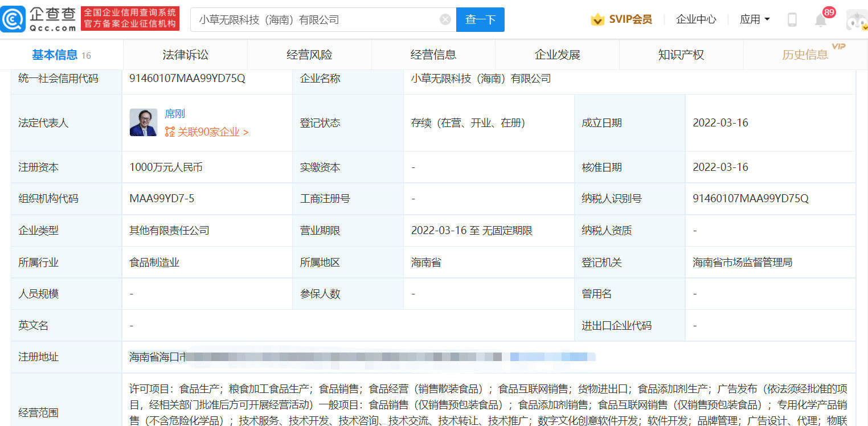Open the notification bell with 89 badge
Screen dimensions: 868x426
pyautogui.click(x=821, y=20)
